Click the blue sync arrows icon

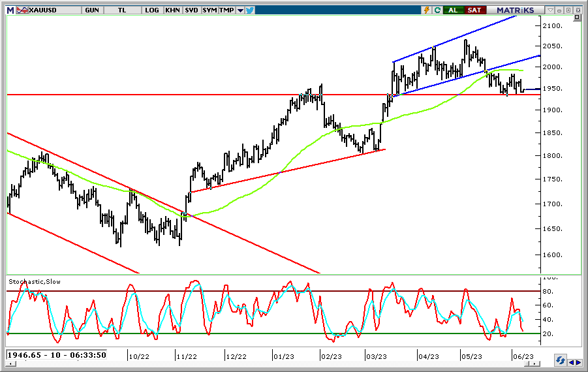coord(560,360)
